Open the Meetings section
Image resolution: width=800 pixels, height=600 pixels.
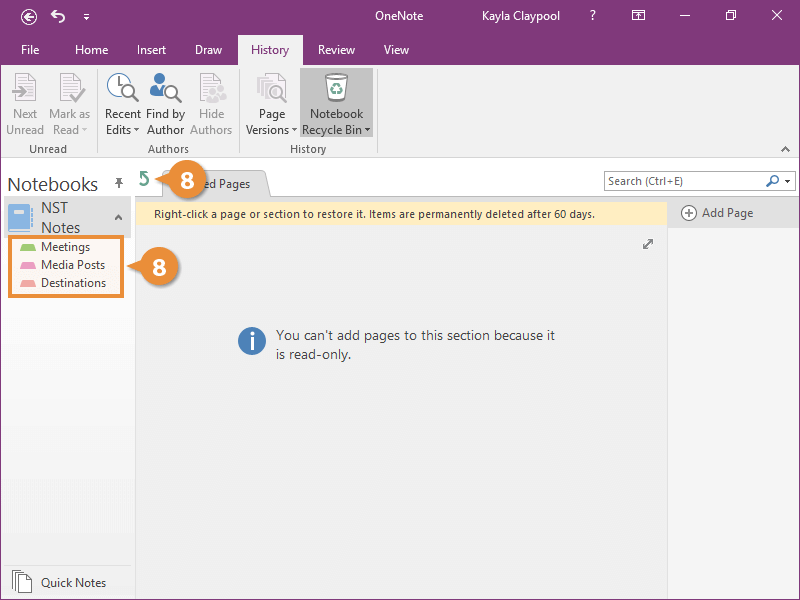(x=65, y=247)
